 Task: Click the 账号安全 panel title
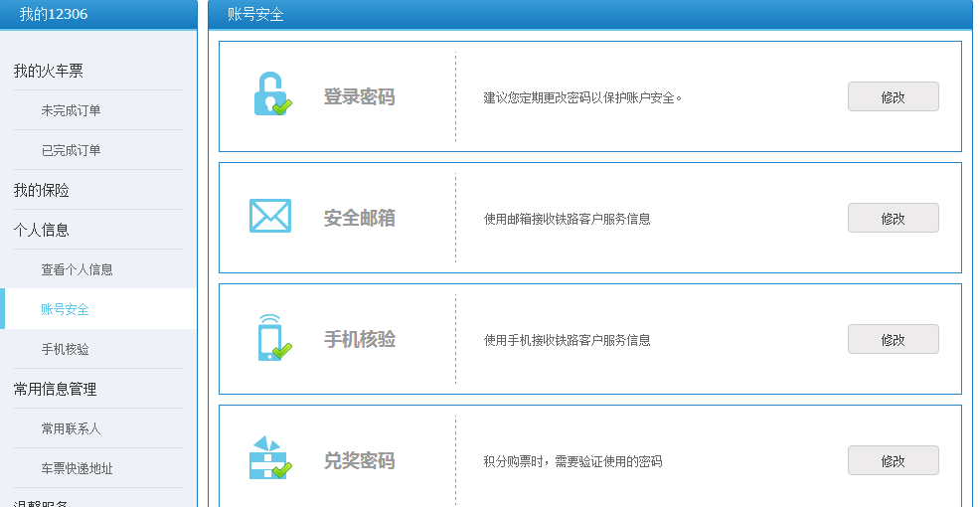(255, 14)
